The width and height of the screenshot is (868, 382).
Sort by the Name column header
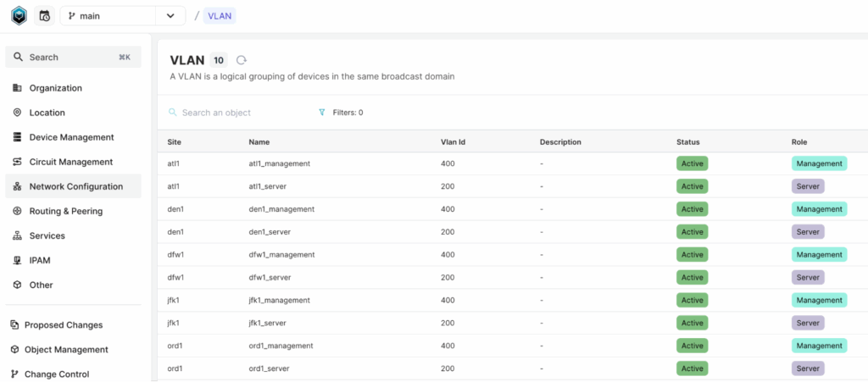pos(259,142)
